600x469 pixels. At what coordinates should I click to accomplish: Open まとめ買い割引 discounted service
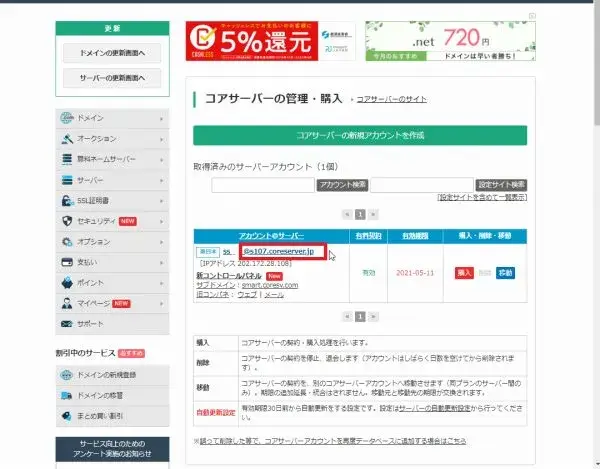tap(112, 416)
